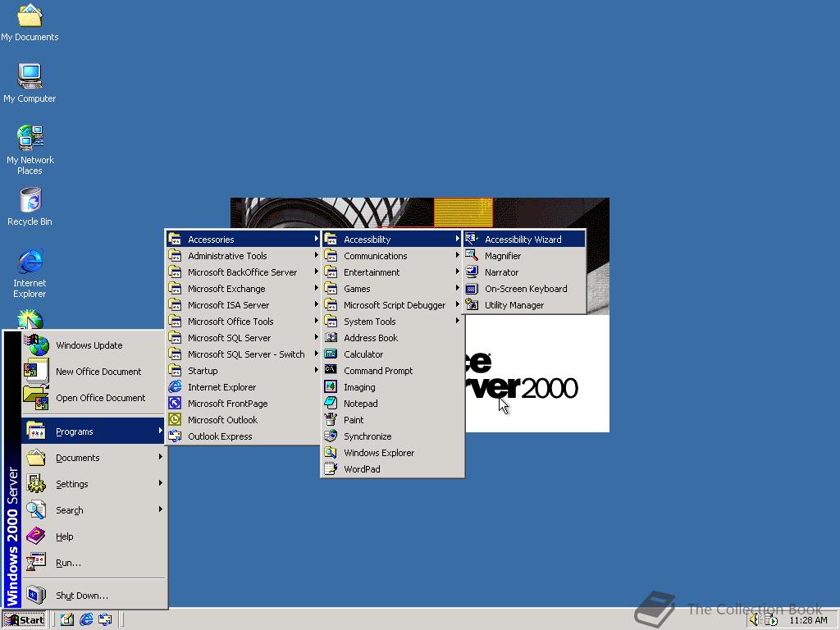Expand the Communications submenu arrow
Viewport: 840px width, 630px height.
[457, 256]
